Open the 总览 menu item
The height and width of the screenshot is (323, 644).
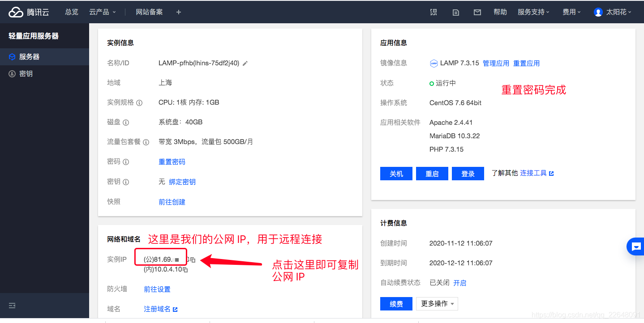tap(72, 12)
